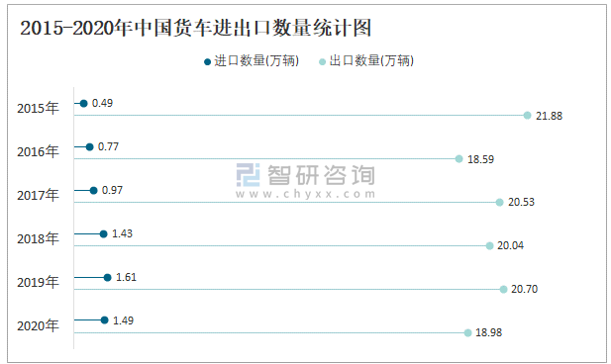
Task: Select the 2017年 axis label
Action: tap(38, 195)
